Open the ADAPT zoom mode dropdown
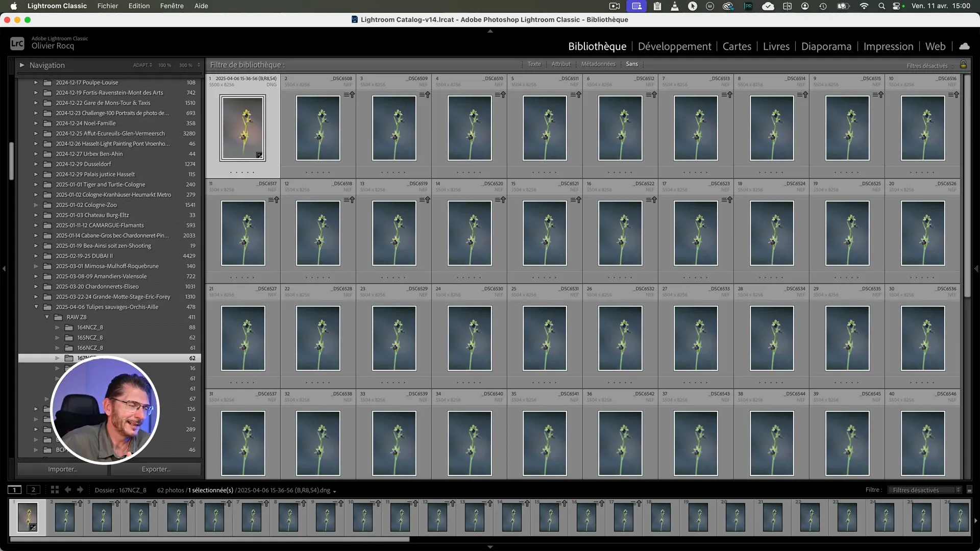980x551 pixels. 142,65
